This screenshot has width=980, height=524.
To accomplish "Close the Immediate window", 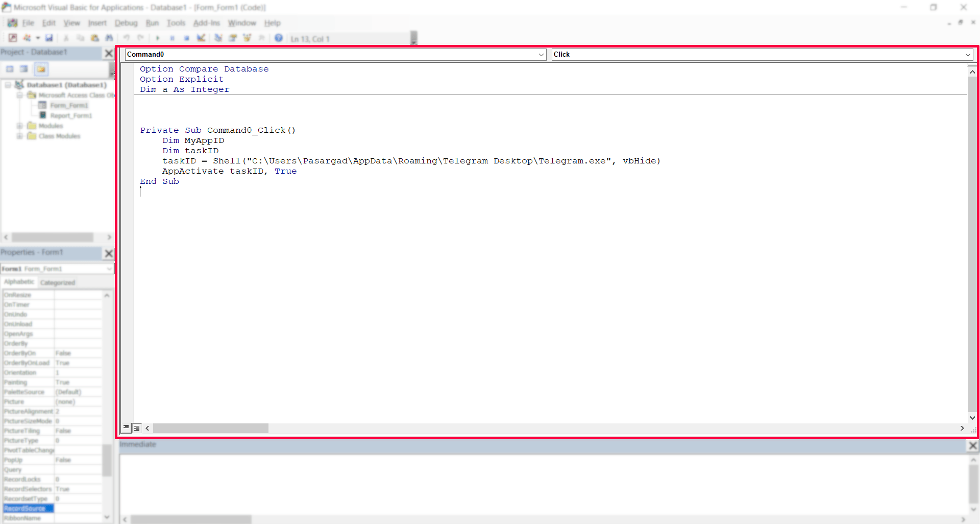I will pyautogui.click(x=972, y=445).
